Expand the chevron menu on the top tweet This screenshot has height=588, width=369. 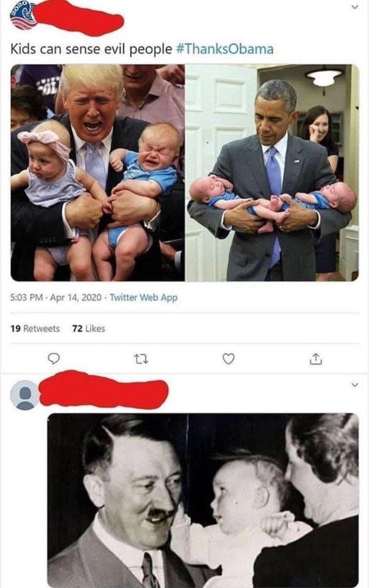(354, 7)
